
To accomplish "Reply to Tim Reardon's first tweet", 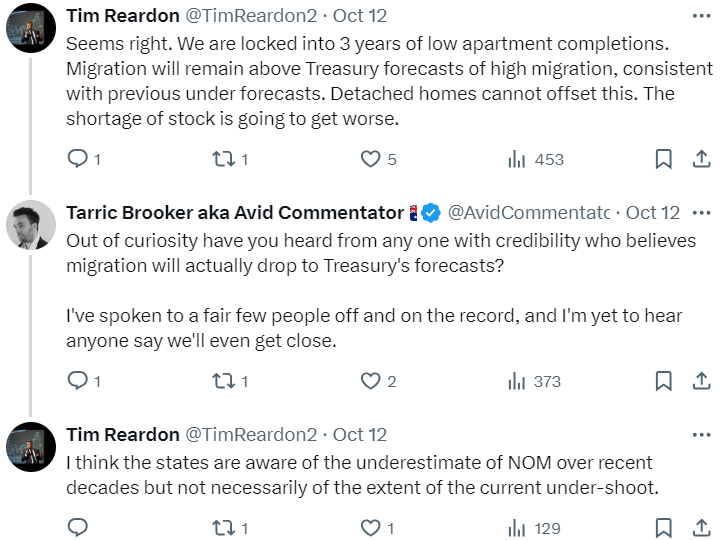I will click(78, 159).
